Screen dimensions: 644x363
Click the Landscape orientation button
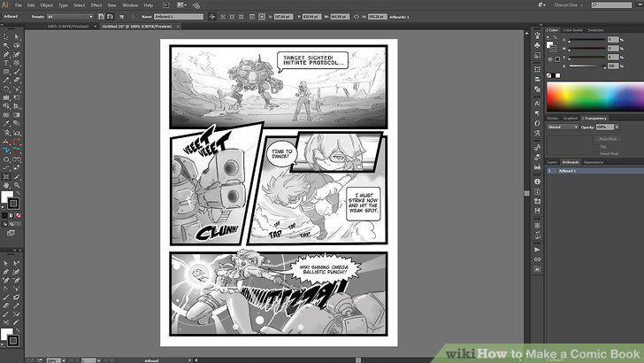(x=110, y=17)
